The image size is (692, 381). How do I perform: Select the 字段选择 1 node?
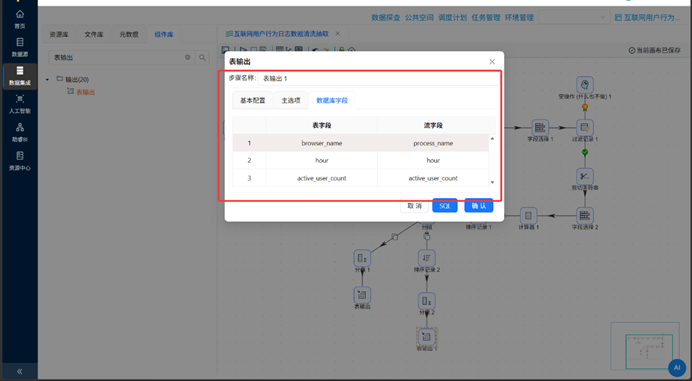(x=540, y=128)
